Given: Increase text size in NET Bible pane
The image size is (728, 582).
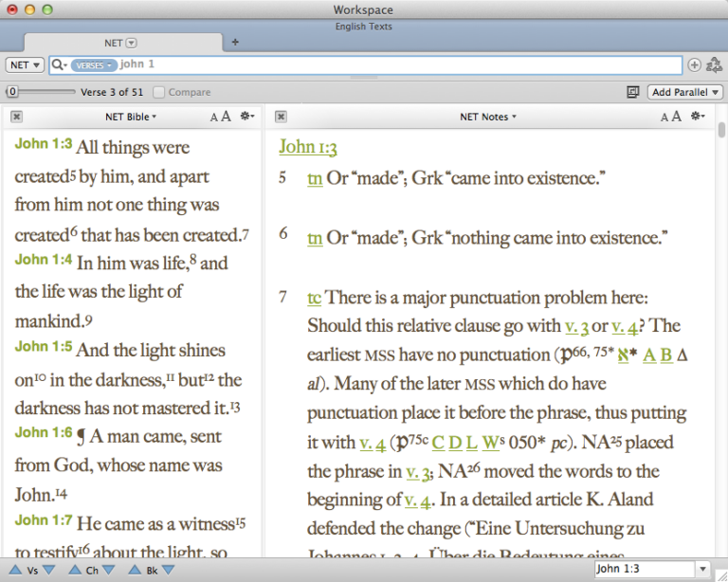Looking at the screenshot, I should pyautogui.click(x=226, y=116).
